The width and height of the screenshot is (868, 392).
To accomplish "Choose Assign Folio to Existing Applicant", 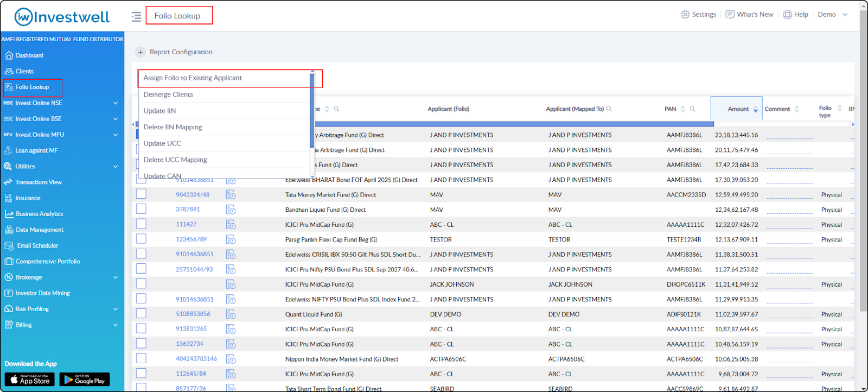I will (225, 78).
